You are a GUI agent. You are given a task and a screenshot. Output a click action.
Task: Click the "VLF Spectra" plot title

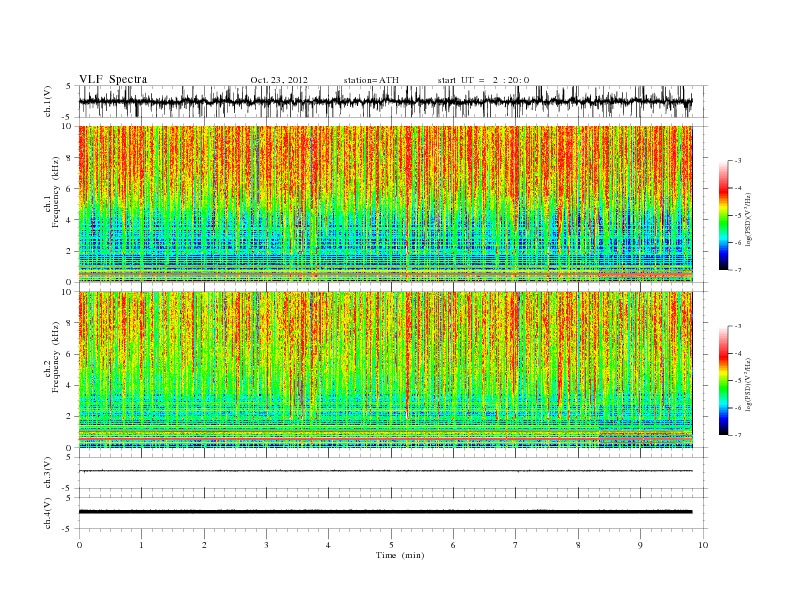[x=113, y=79]
